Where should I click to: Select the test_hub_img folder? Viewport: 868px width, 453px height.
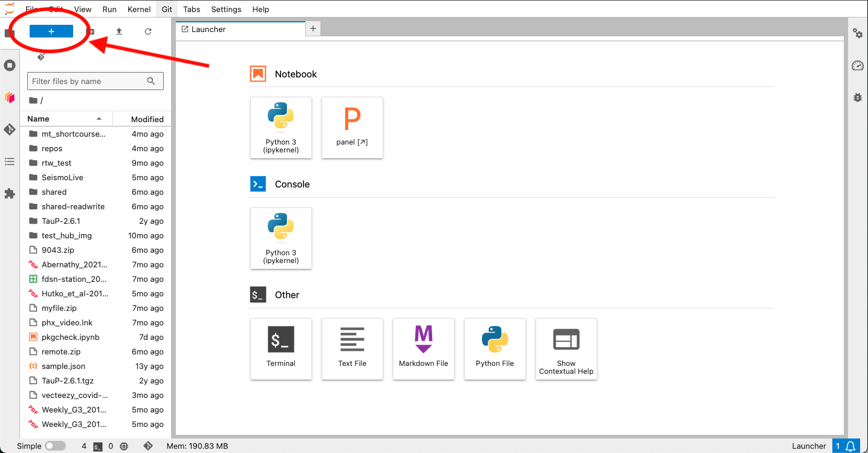pyautogui.click(x=96, y=236)
